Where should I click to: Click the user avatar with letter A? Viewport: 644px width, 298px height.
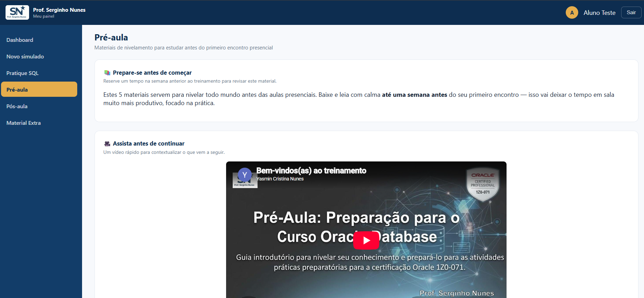tap(572, 12)
